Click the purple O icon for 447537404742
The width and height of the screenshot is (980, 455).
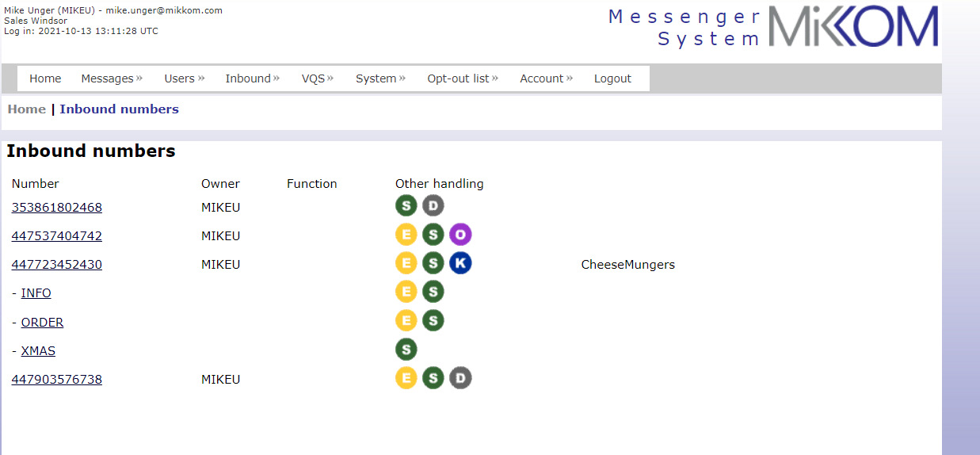(x=460, y=235)
